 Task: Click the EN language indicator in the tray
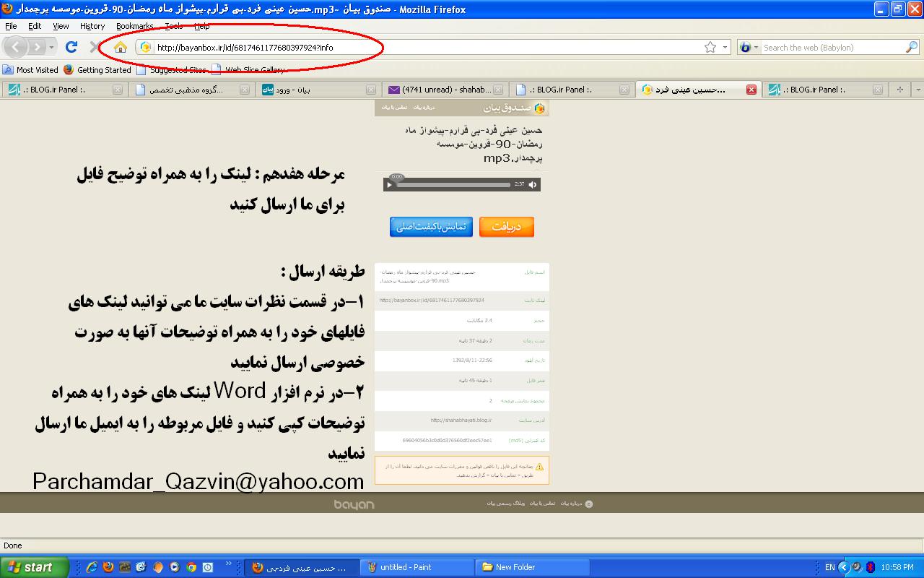tap(829, 568)
